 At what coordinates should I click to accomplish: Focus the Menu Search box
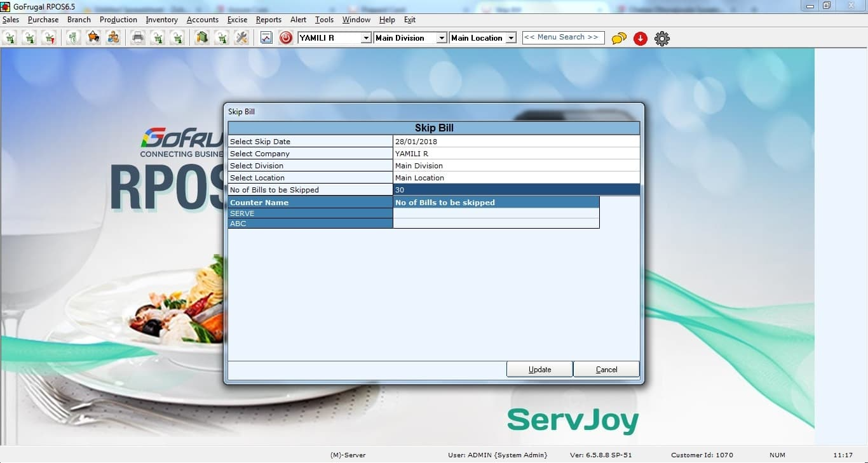click(563, 37)
